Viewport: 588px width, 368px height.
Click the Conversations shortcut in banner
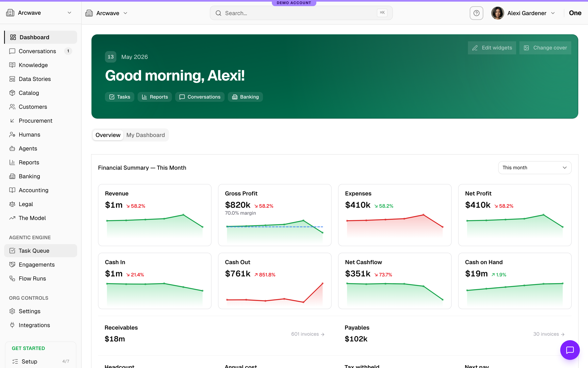pyautogui.click(x=200, y=97)
